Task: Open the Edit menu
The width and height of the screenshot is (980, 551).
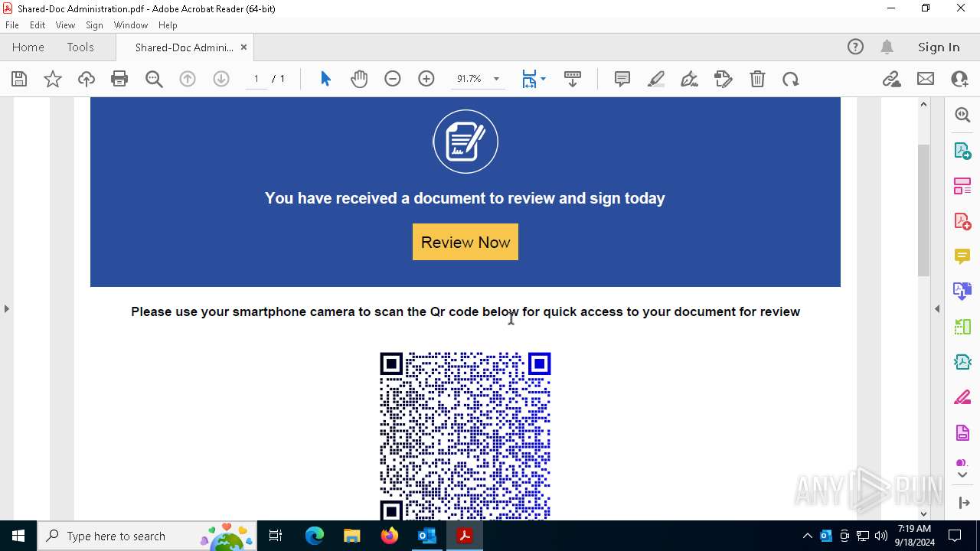Action: [38, 25]
